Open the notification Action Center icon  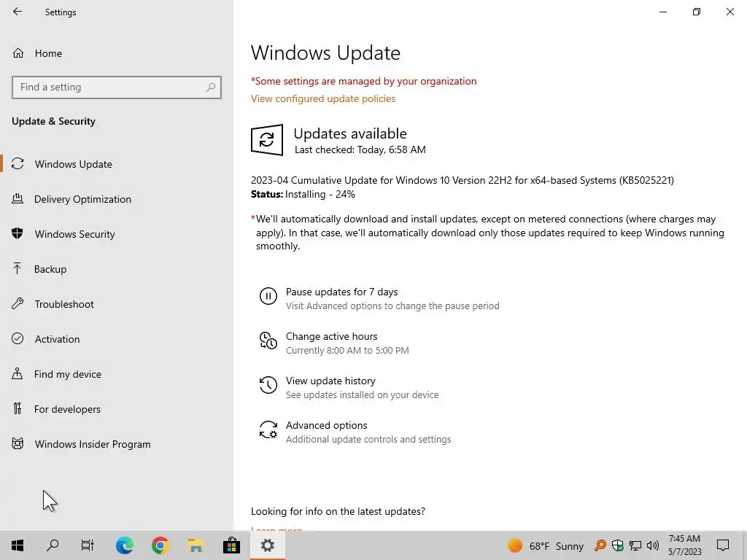click(x=723, y=545)
